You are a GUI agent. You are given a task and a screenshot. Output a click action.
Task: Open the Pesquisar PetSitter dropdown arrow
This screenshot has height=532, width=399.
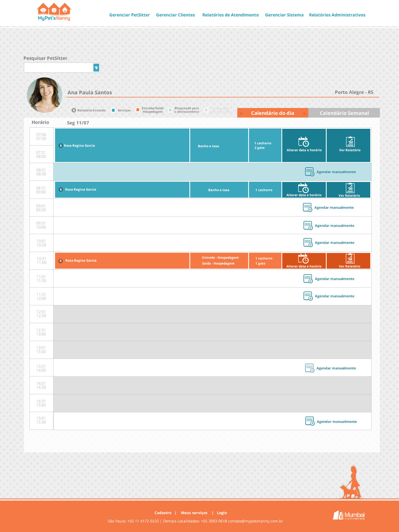click(96, 68)
